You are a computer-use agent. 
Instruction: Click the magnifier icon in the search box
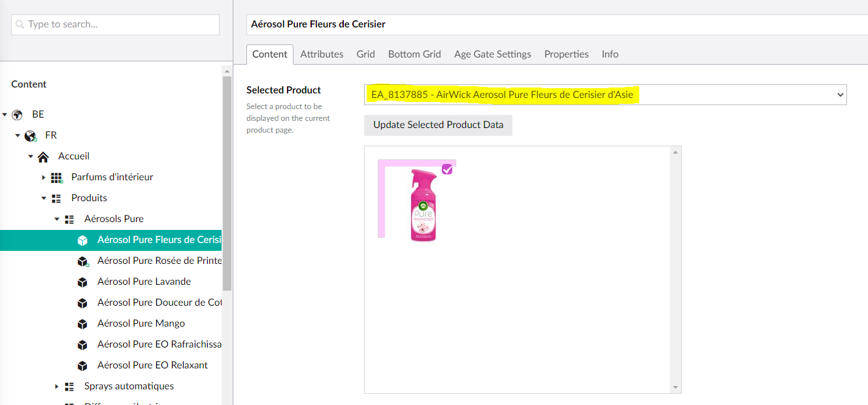(20, 24)
